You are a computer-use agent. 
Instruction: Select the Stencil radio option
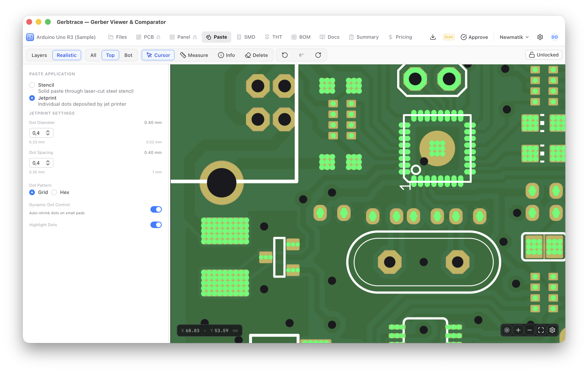(32, 85)
